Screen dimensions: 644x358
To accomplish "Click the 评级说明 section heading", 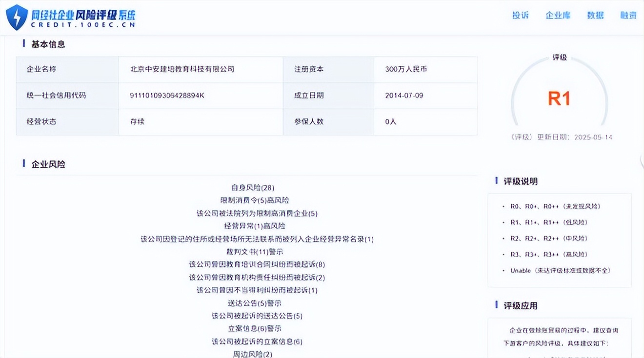I will (x=521, y=181).
